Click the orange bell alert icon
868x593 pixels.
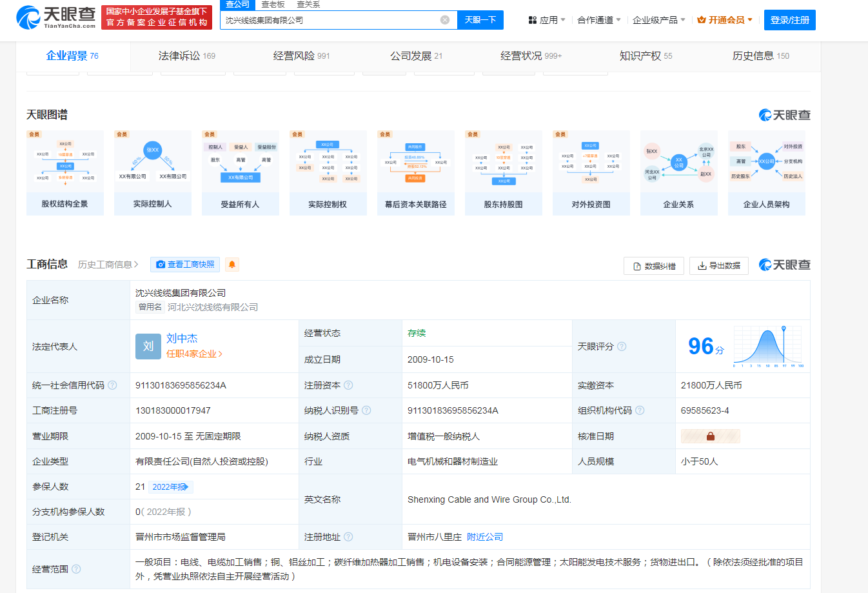(232, 265)
